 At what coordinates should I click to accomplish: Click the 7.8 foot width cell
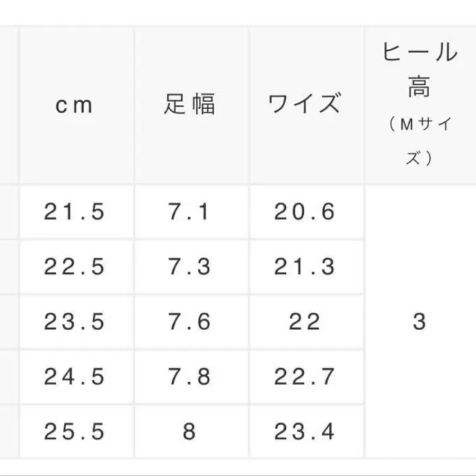coord(190,377)
